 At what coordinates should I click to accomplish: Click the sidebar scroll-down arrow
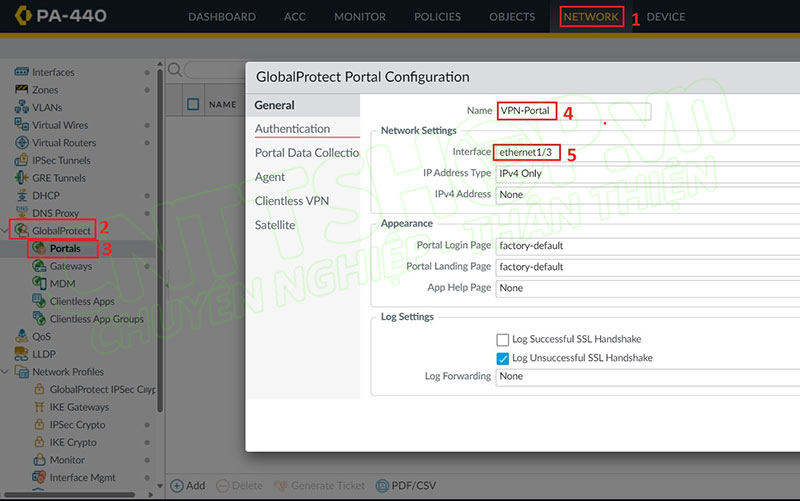click(x=160, y=486)
